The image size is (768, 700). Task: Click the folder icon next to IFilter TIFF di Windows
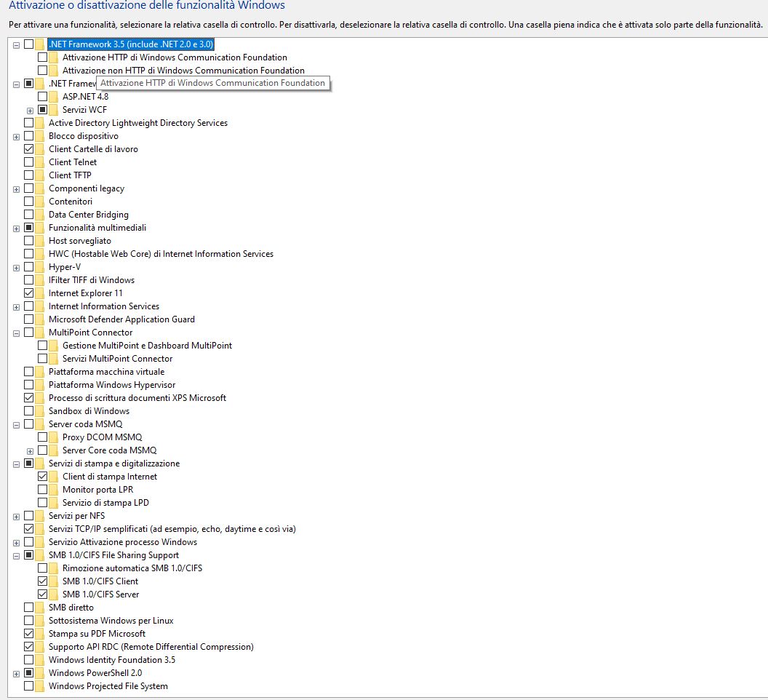click(x=40, y=280)
